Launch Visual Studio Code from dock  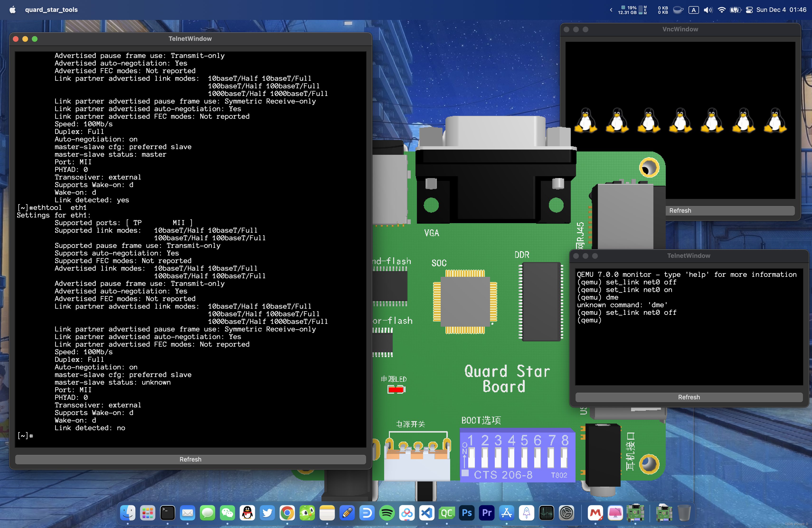click(x=427, y=513)
